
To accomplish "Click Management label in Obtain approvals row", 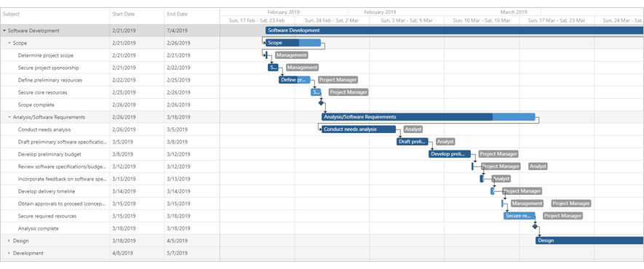I will 527,204.
